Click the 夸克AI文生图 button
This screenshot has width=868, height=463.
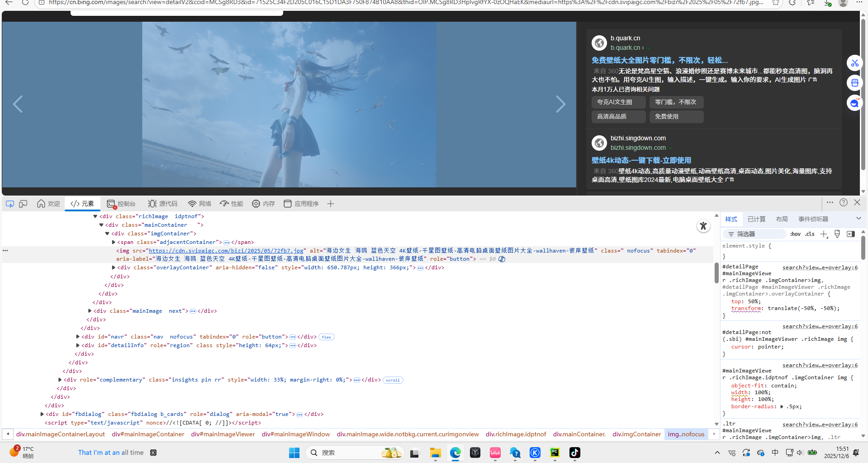pyautogui.click(x=618, y=102)
